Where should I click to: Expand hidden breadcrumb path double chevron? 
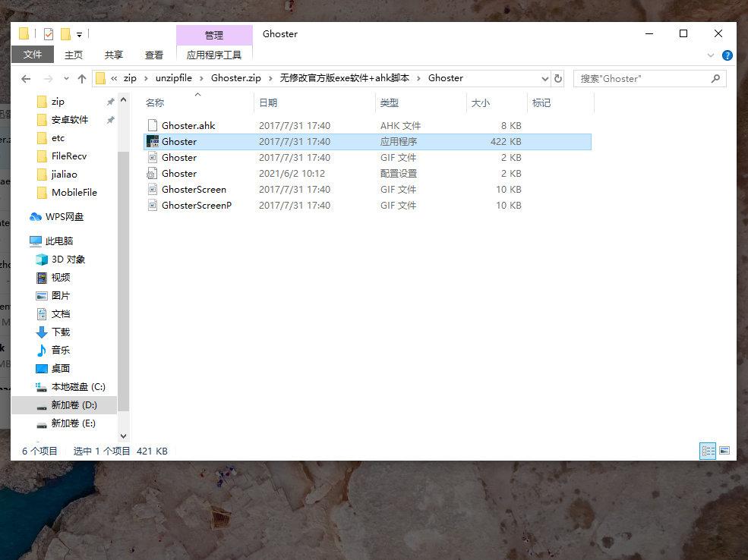click(x=114, y=79)
